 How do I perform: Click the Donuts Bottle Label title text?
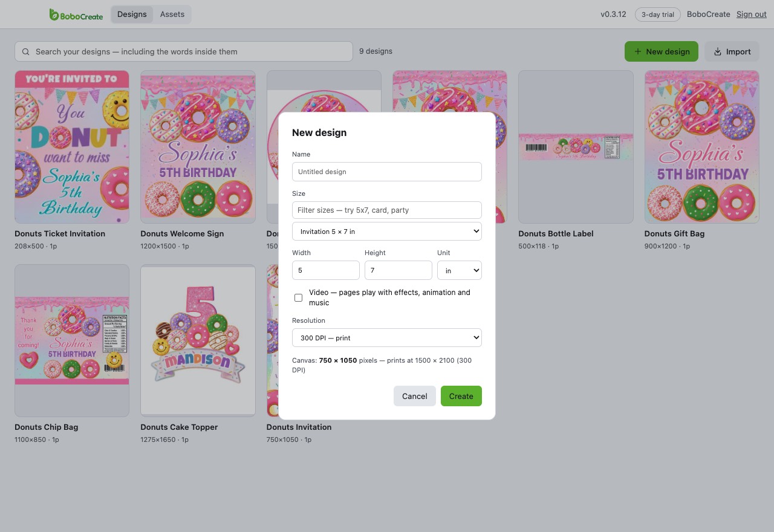(x=556, y=233)
